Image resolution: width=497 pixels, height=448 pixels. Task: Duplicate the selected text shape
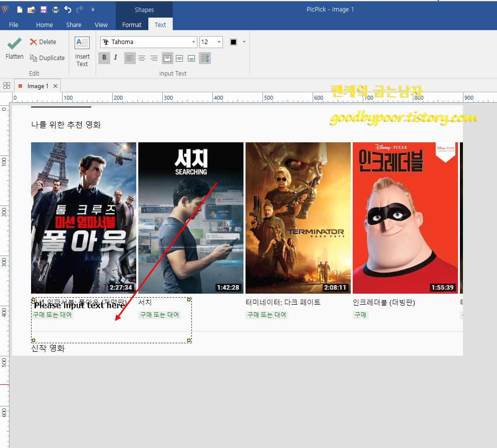(47, 58)
